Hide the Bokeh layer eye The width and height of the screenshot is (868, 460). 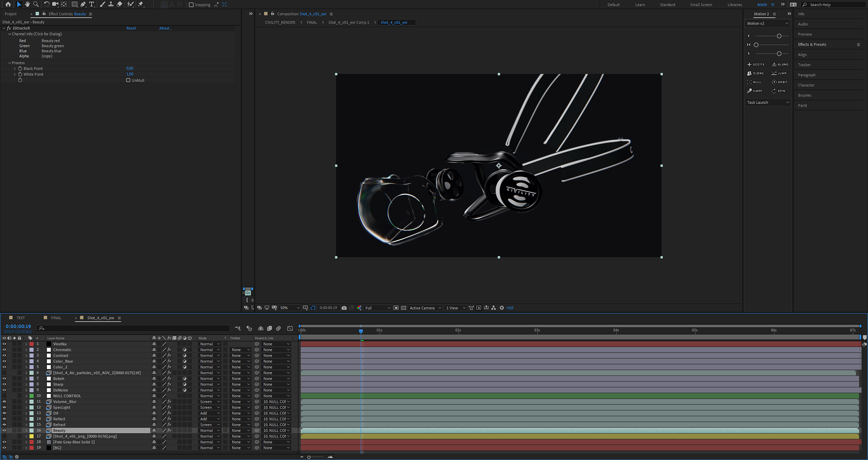click(x=5, y=379)
